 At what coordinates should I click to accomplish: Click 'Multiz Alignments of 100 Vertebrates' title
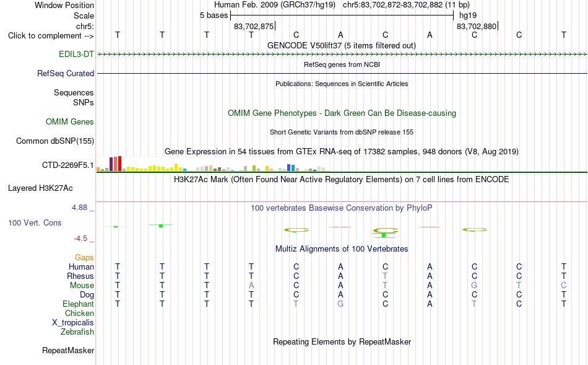[x=342, y=248]
